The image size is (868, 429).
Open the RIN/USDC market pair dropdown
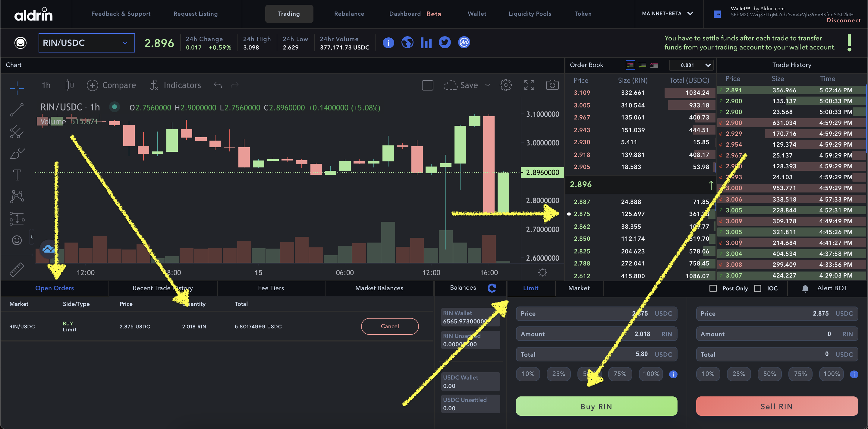pos(86,43)
